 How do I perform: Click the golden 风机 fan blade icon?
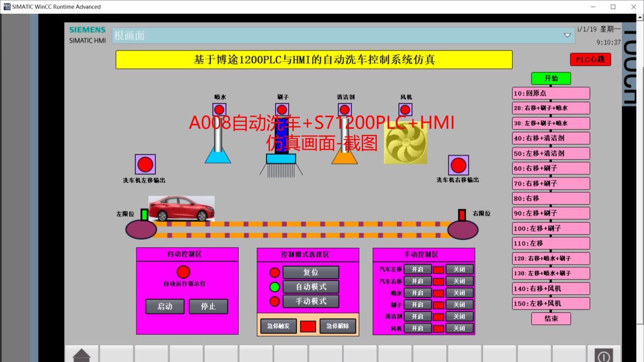405,143
